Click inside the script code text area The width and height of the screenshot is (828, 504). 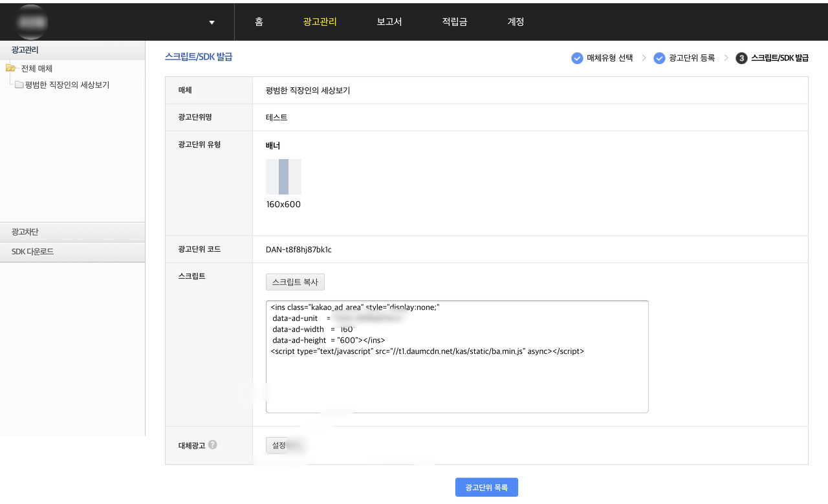coord(457,356)
